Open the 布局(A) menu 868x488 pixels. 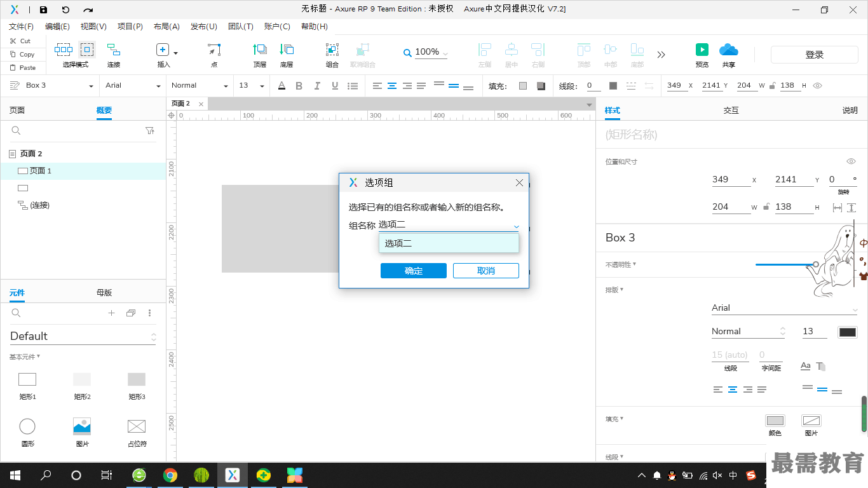pyautogui.click(x=166, y=27)
